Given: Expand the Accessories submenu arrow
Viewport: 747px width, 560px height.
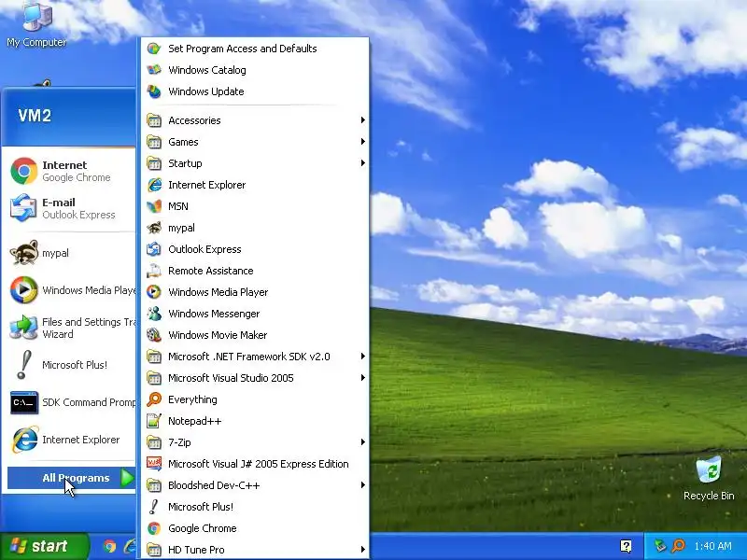Looking at the screenshot, I should [363, 120].
